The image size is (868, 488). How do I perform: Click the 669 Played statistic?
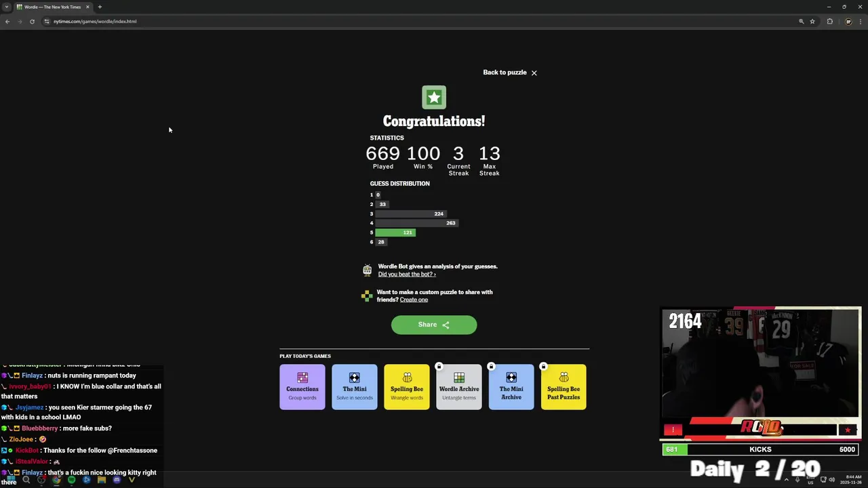click(x=382, y=157)
